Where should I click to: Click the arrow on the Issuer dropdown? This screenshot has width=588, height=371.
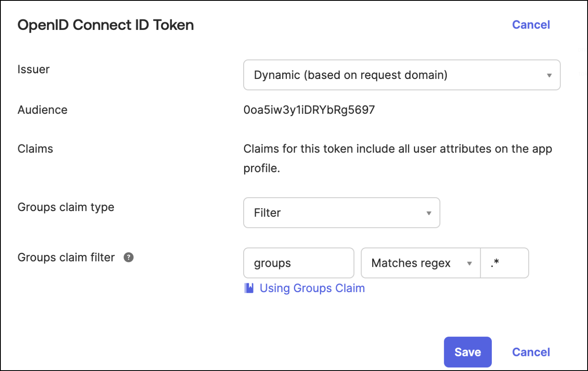click(549, 75)
